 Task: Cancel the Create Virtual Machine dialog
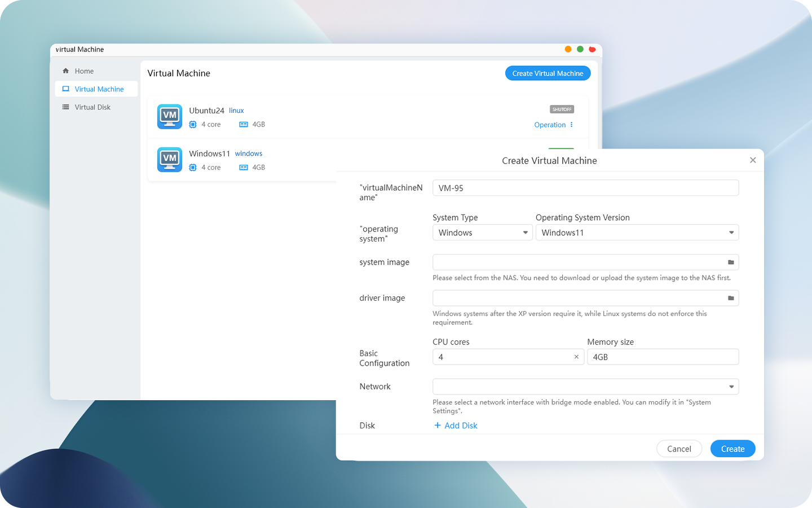(x=679, y=449)
